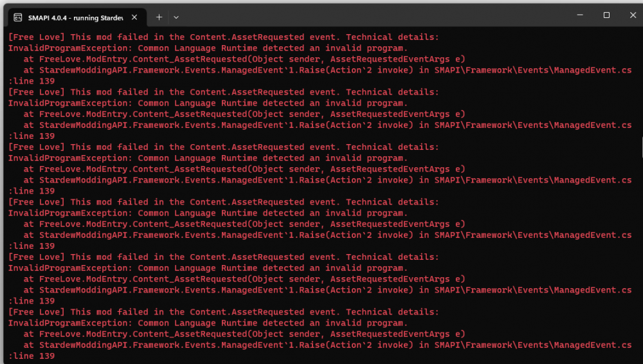This screenshot has height=364, width=643.
Task: Minimize the terminal window
Action: (x=577, y=15)
